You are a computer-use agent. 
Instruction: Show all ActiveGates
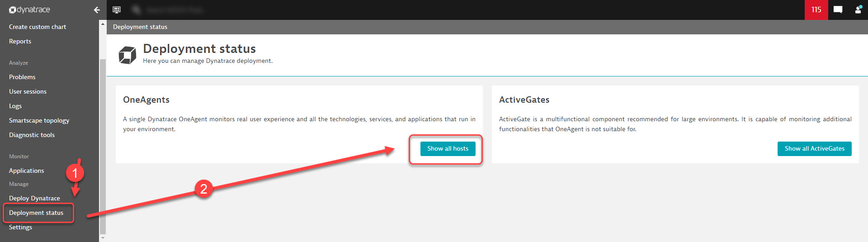[x=814, y=149]
